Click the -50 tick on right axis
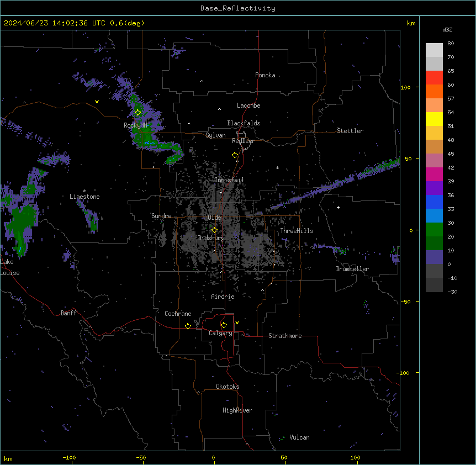 coord(405,302)
